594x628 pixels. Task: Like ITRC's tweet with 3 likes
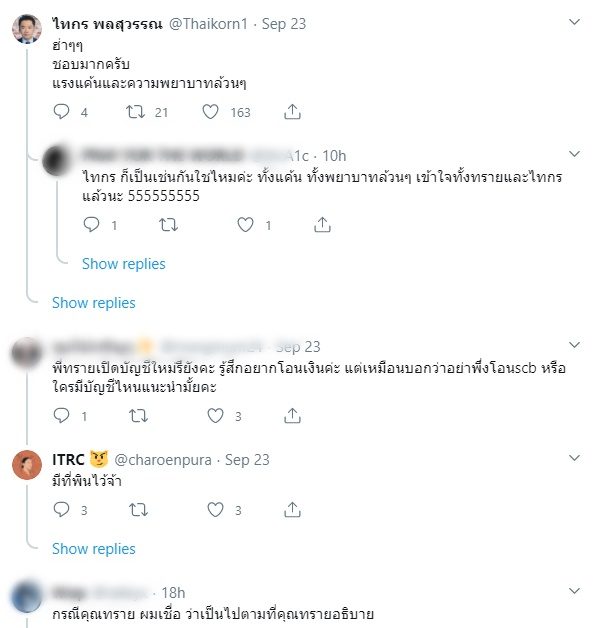coord(215,509)
